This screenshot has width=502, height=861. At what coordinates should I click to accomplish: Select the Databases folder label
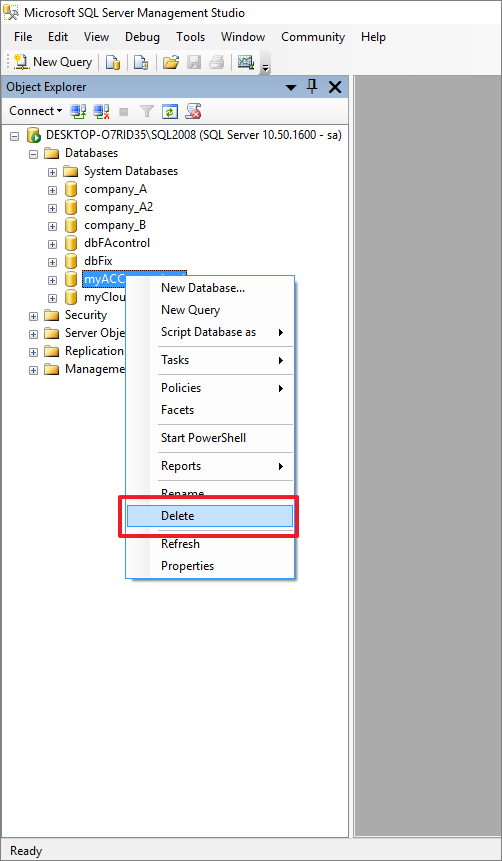(x=91, y=153)
